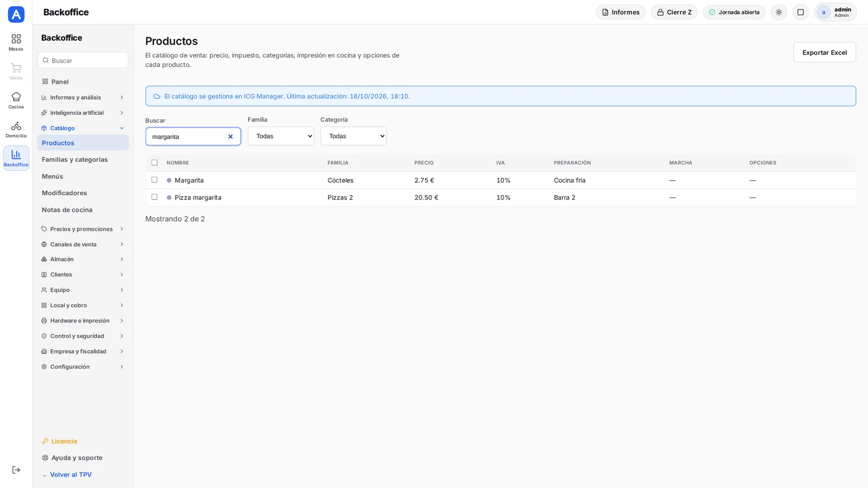Click the logout icon at sidebar bottom
Screen dimensions: 868x488
pyautogui.click(x=16, y=470)
